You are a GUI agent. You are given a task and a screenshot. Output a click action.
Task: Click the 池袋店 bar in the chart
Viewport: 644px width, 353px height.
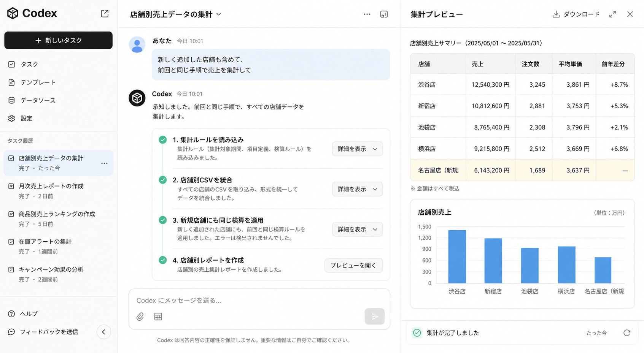(x=530, y=266)
